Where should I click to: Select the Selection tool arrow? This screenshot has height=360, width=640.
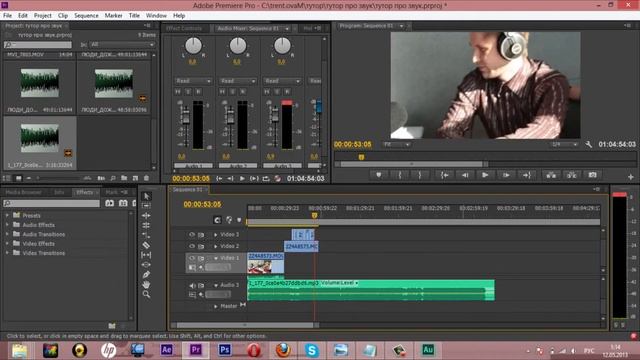146,196
